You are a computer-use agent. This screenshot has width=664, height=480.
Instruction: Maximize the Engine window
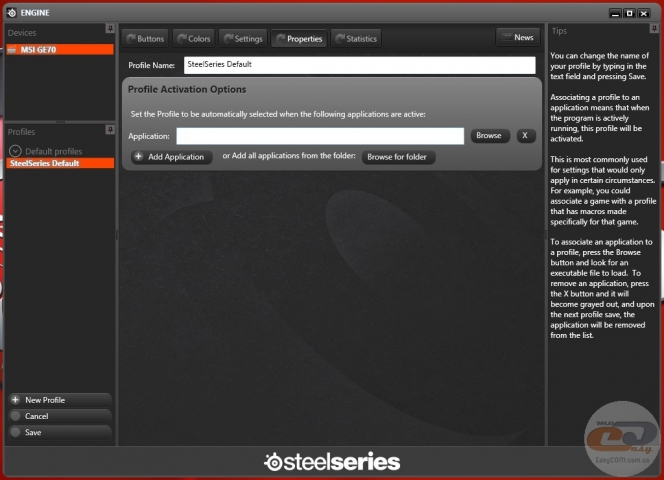pyautogui.click(x=630, y=13)
